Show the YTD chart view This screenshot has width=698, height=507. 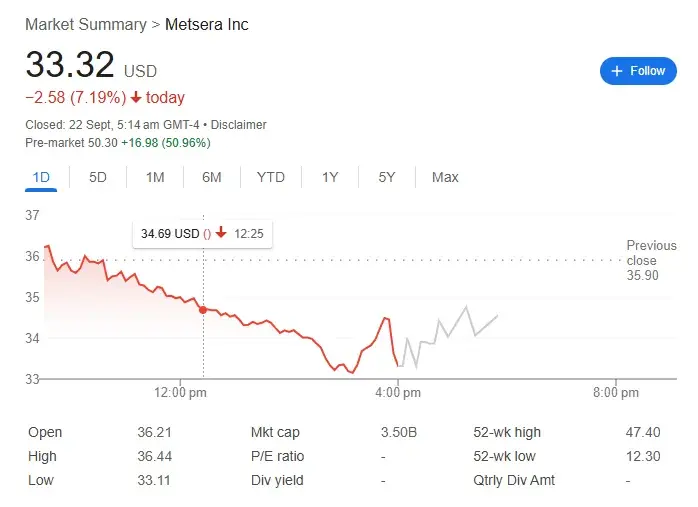270,177
